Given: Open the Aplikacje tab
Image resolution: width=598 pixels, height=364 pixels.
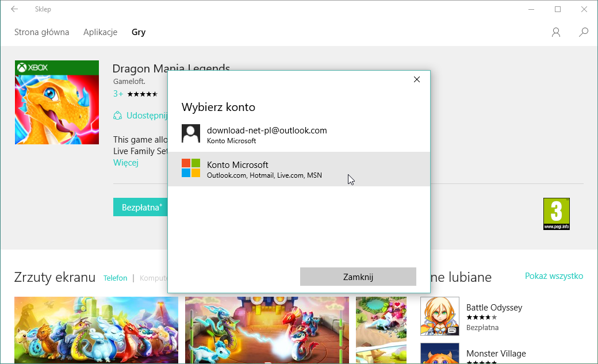Looking at the screenshot, I should pos(100,32).
